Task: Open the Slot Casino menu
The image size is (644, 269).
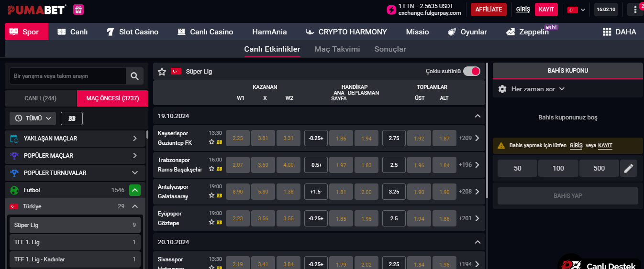Action: point(132,32)
